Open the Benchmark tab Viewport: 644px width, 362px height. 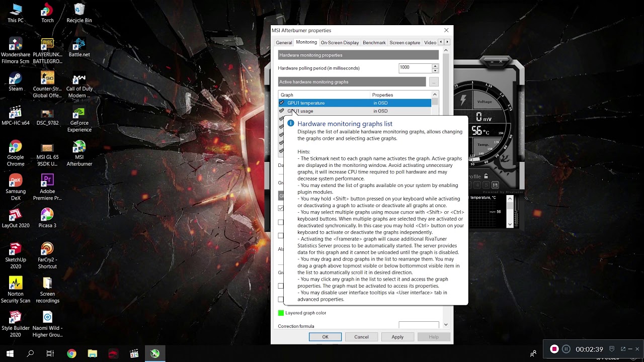pyautogui.click(x=374, y=43)
